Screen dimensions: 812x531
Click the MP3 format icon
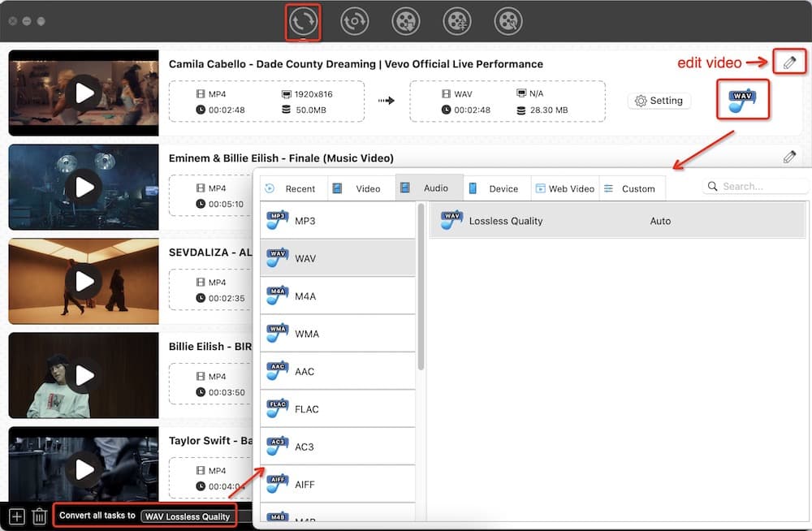click(277, 220)
